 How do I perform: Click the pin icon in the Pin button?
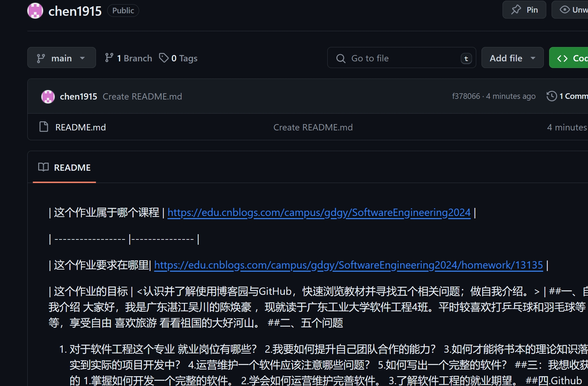[x=516, y=9]
